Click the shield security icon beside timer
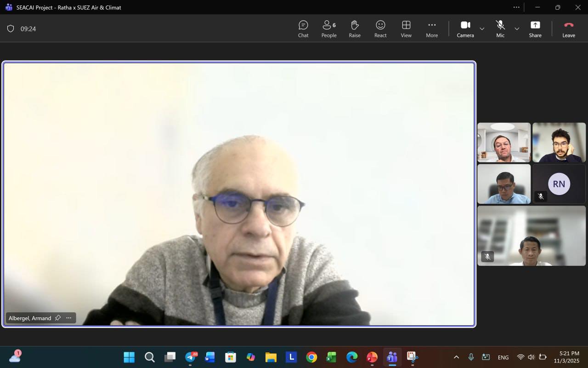The width and height of the screenshot is (588, 368). point(11,29)
